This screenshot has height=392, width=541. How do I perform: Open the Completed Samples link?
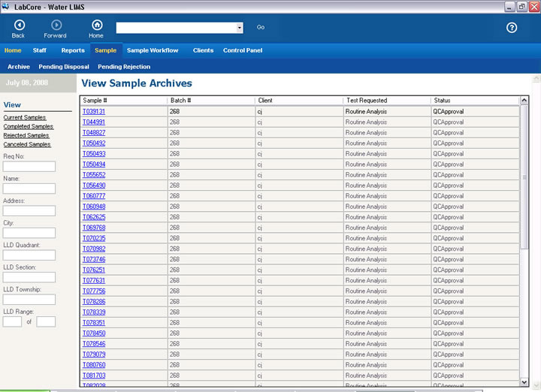click(x=29, y=126)
